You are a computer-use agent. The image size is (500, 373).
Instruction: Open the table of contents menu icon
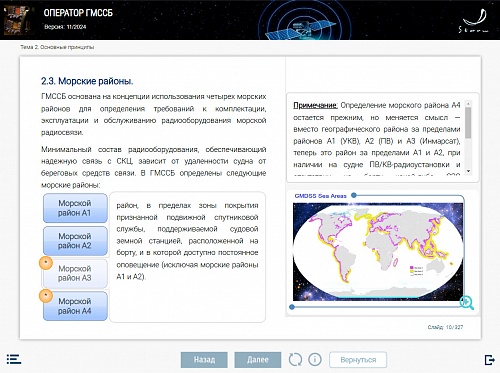pyautogui.click(x=14, y=359)
